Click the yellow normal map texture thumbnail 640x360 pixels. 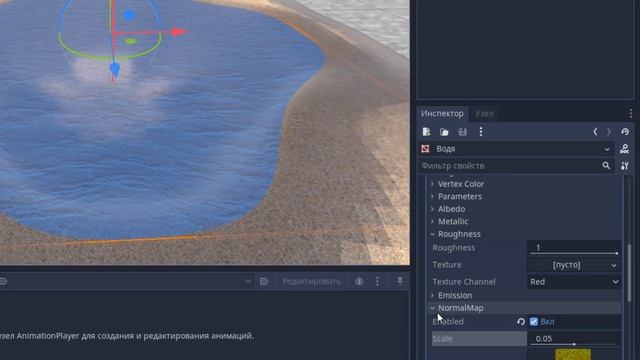tap(573, 354)
